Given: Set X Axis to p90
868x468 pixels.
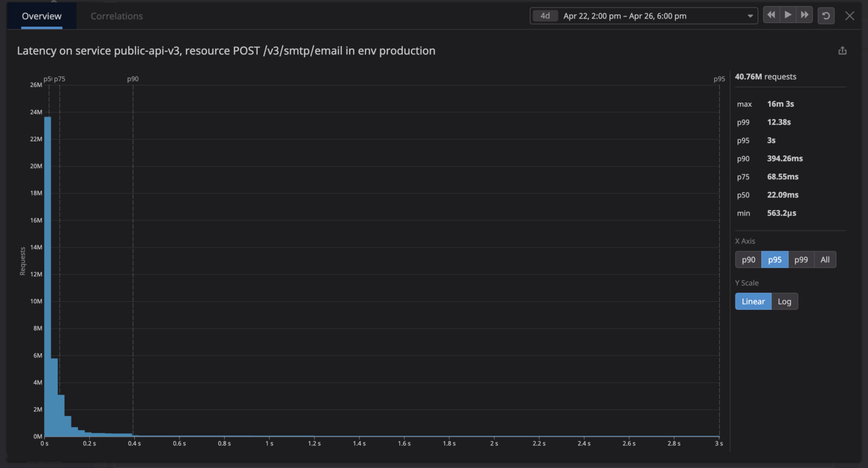Looking at the screenshot, I should [x=748, y=259].
